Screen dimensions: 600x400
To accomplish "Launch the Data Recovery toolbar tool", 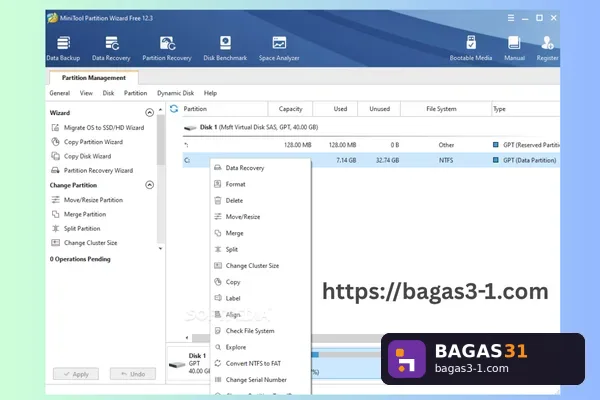I will point(111,49).
